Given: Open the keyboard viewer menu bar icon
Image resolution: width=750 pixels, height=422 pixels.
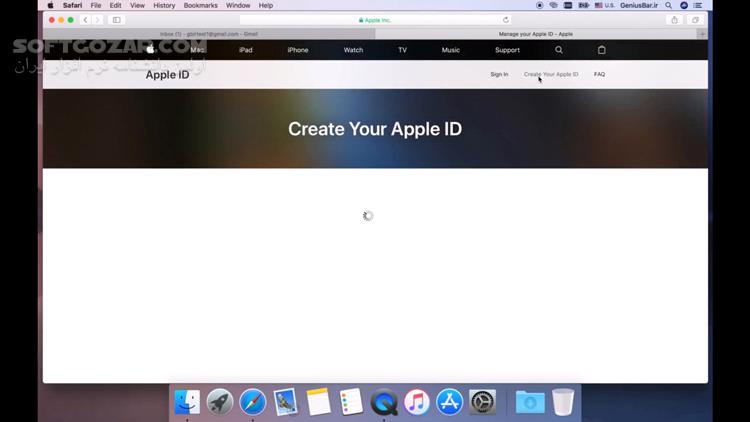Looking at the screenshot, I should (x=568, y=6).
